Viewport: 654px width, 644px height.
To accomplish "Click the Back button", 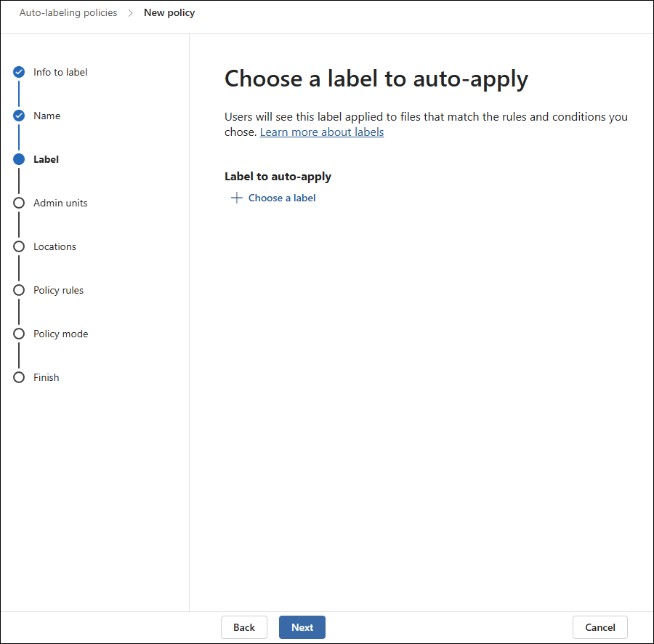I will [x=244, y=627].
